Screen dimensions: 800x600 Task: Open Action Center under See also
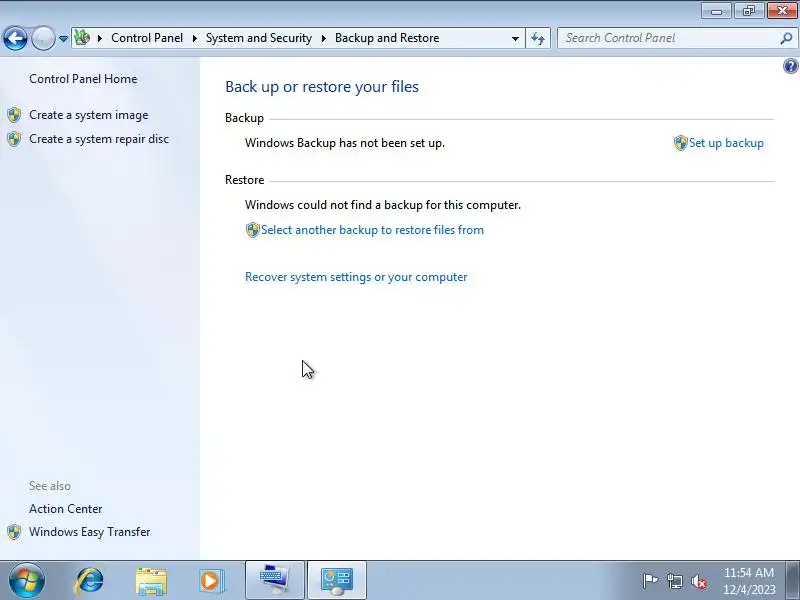tap(65, 509)
